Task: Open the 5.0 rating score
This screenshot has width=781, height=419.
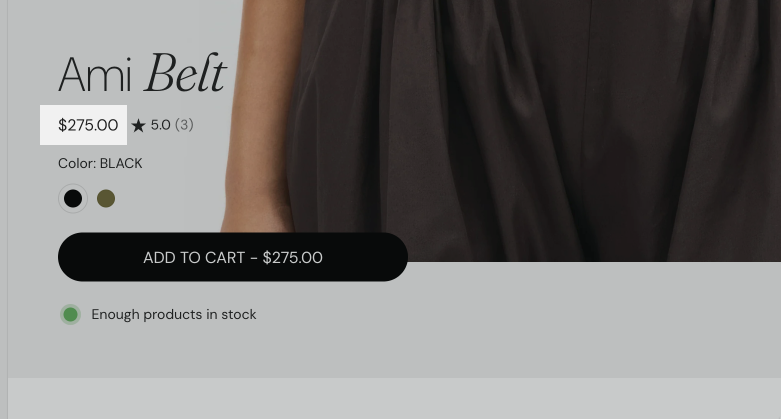Action: (x=160, y=125)
